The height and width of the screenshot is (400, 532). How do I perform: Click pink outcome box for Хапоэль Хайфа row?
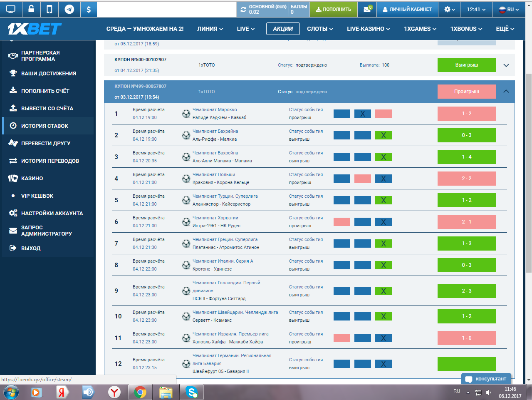[x=342, y=338]
